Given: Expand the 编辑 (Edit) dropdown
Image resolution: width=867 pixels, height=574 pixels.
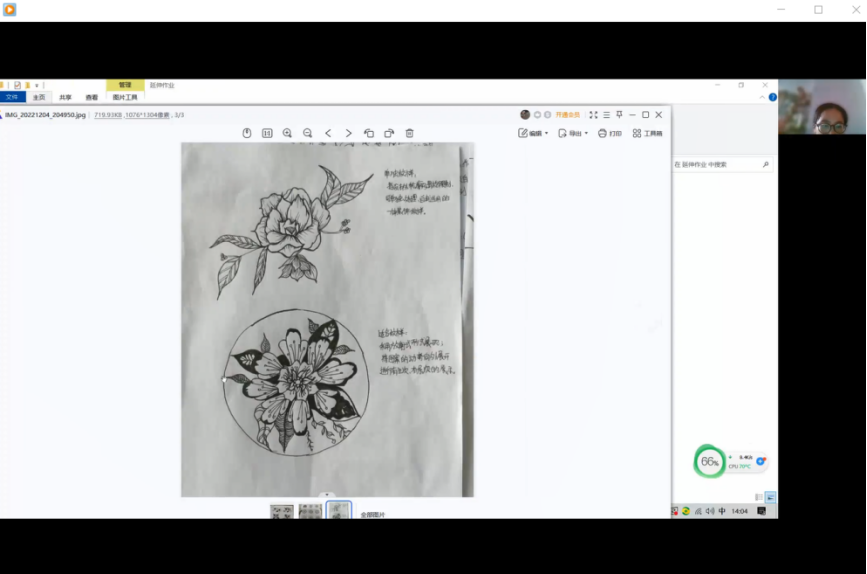Looking at the screenshot, I should pos(533,133).
